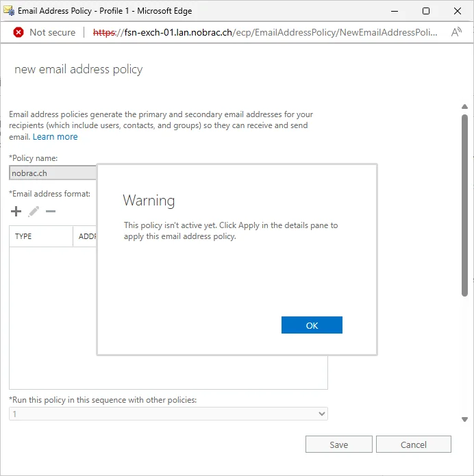
Task: Cancel the new policy dialog
Action: [x=414, y=444]
